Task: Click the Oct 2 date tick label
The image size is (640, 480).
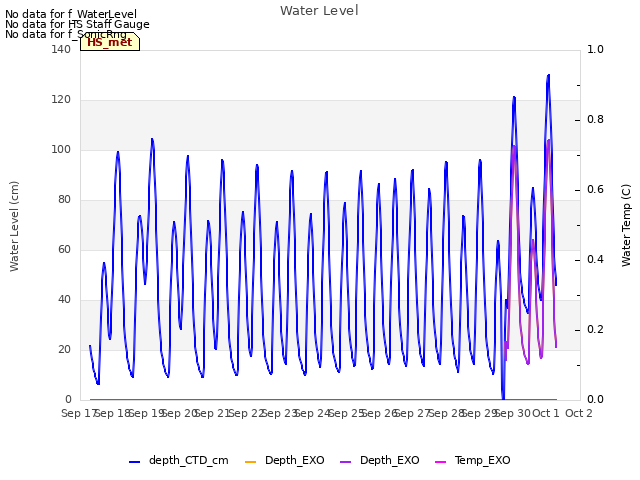Action: pos(579,413)
